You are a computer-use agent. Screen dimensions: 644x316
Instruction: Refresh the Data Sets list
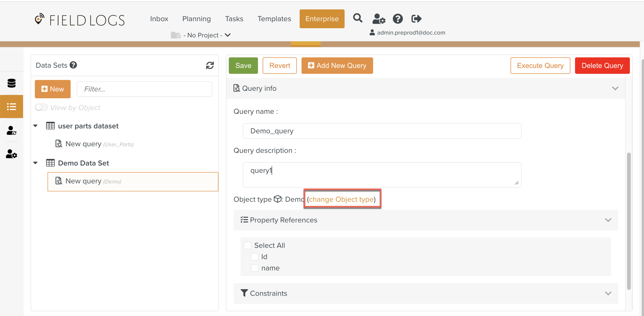pyautogui.click(x=210, y=65)
